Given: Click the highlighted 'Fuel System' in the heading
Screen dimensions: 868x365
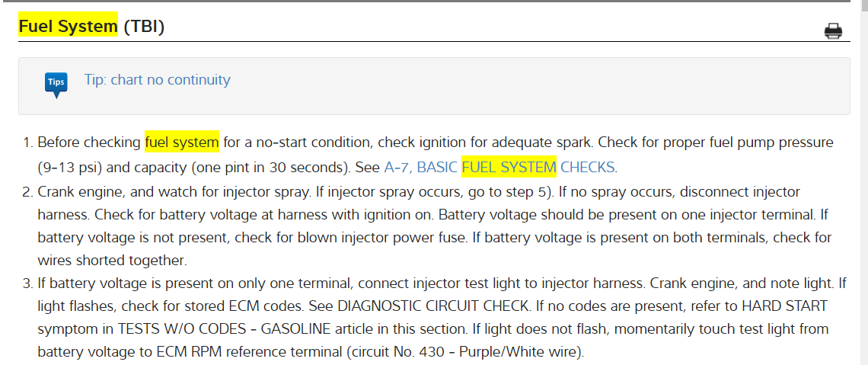Looking at the screenshot, I should pyautogui.click(x=68, y=26).
